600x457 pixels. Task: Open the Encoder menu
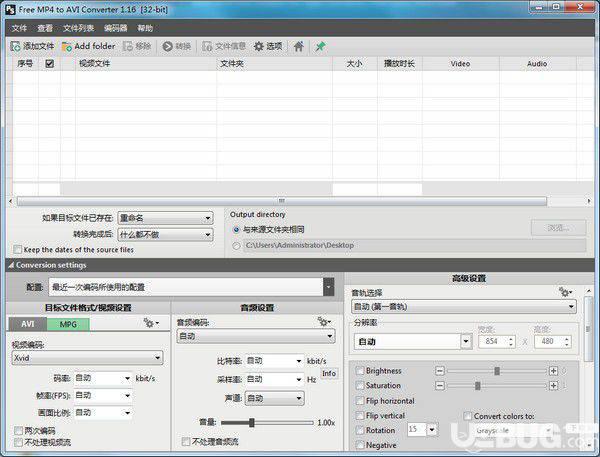tap(115, 28)
